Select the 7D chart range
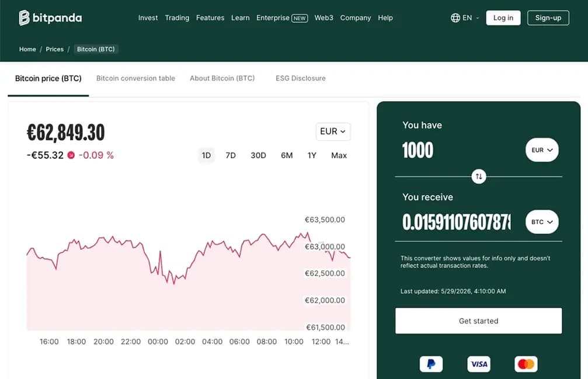The image size is (588, 379). tap(231, 155)
